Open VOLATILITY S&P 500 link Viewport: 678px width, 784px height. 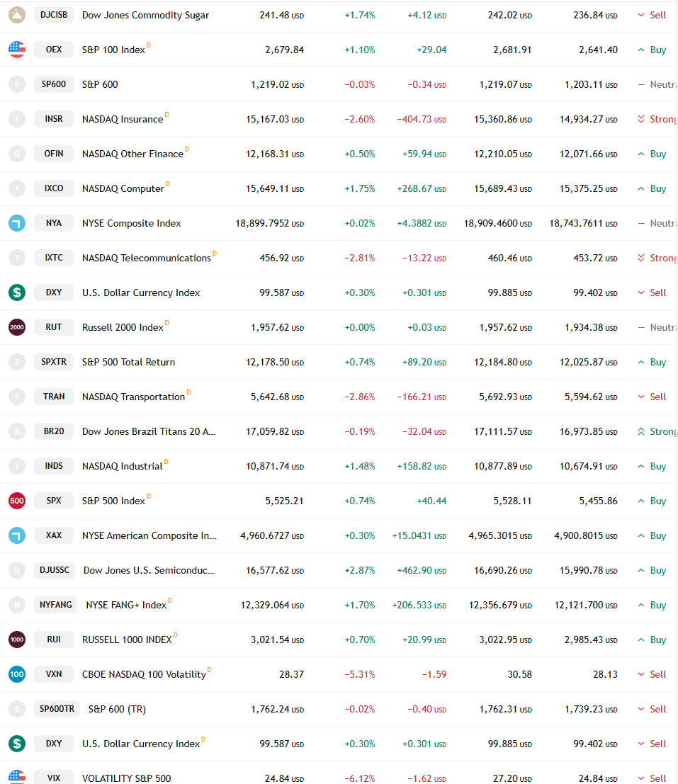click(127, 778)
